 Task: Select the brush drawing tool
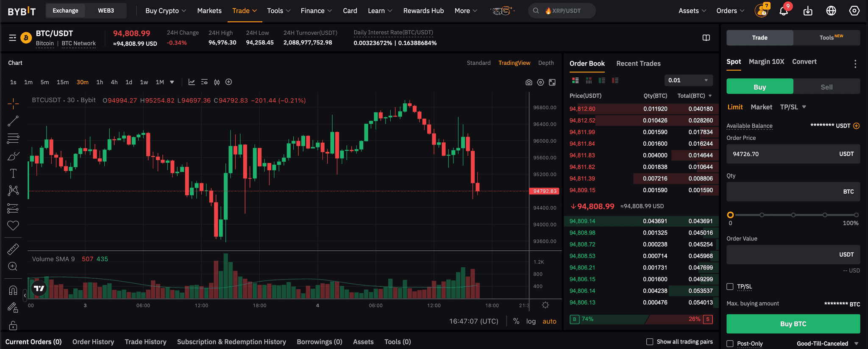(x=13, y=156)
